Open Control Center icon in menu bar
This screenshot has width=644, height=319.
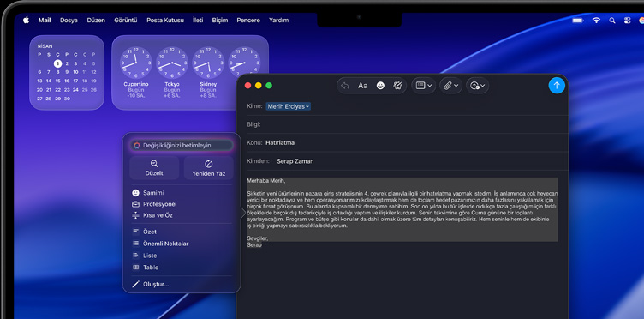coord(627,20)
